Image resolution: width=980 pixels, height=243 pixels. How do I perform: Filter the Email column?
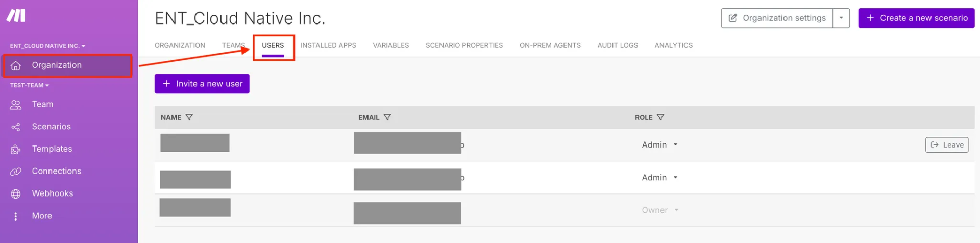pyautogui.click(x=387, y=117)
